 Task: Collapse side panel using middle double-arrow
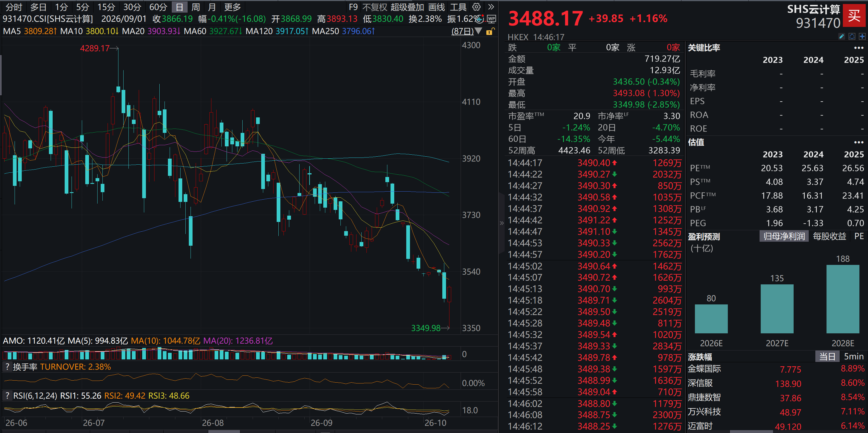coord(502,223)
